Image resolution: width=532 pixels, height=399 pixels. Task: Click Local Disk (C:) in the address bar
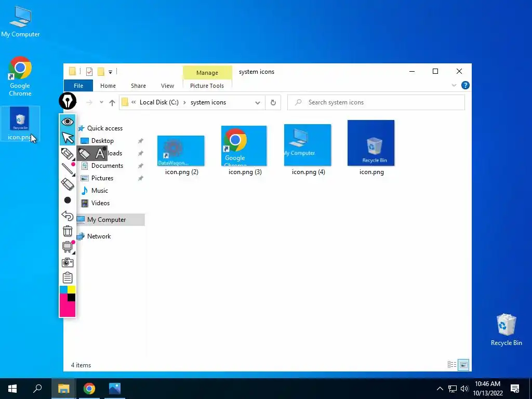pos(159,102)
